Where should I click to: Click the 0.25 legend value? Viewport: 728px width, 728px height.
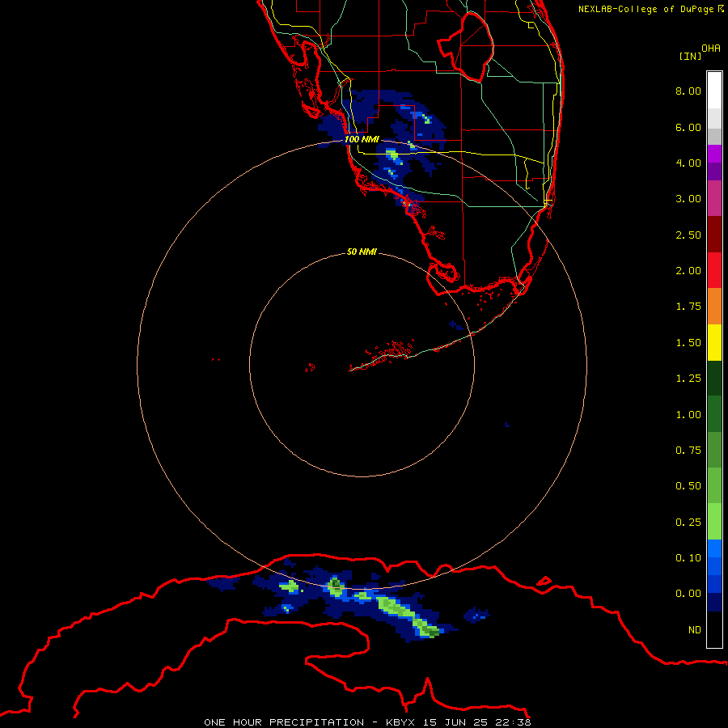pos(688,523)
